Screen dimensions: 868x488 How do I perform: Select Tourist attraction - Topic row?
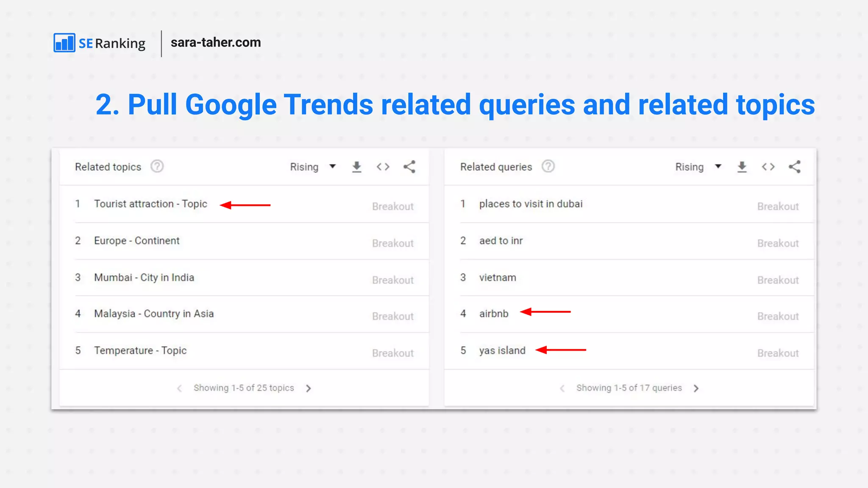(244, 204)
